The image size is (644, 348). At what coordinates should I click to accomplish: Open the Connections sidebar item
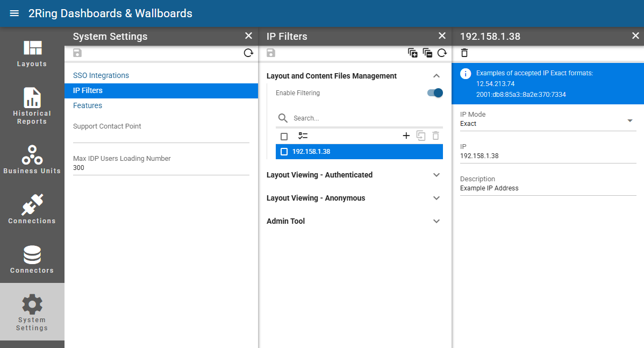click(x=32, y=210)
